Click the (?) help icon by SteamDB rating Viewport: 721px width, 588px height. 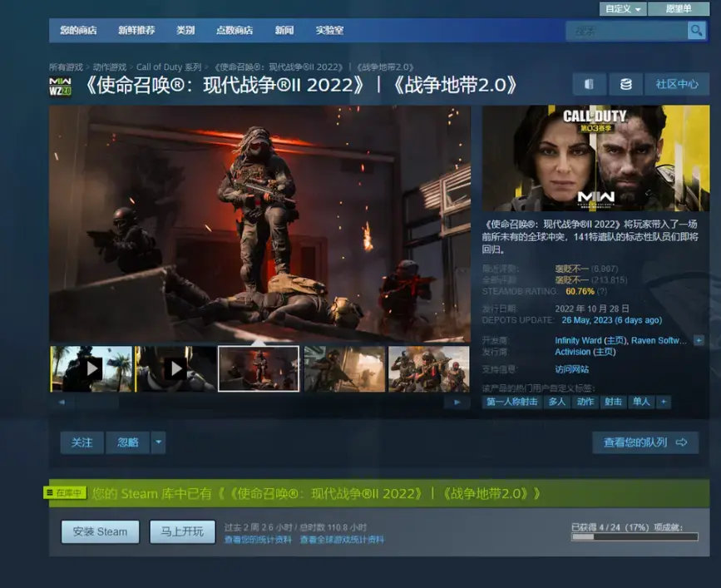click(602, 291)
